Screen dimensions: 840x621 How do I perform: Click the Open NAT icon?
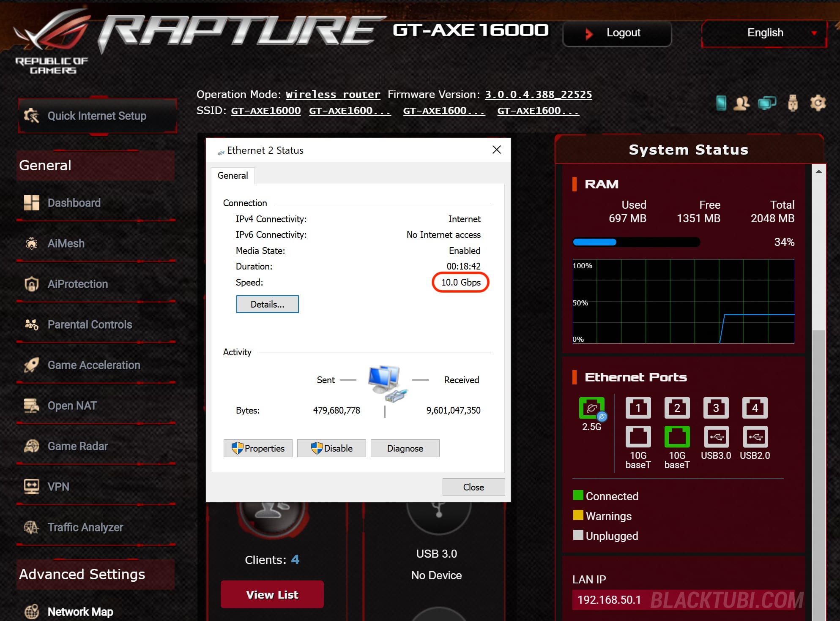pos(32,406)
